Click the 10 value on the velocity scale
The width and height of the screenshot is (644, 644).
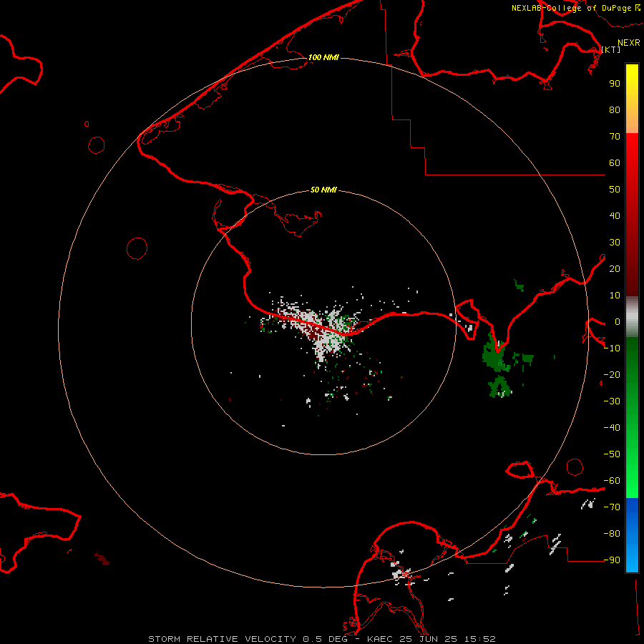[615, 296]
